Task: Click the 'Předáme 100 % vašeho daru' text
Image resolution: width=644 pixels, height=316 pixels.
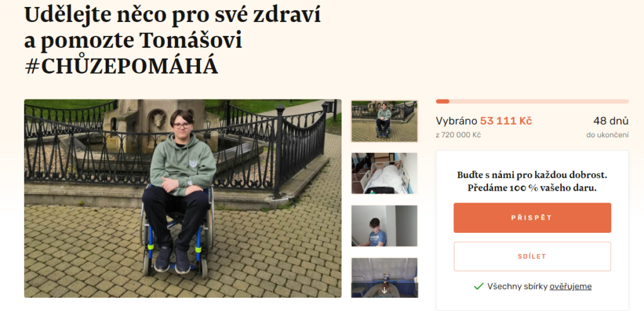Action: tap(532, 188)
